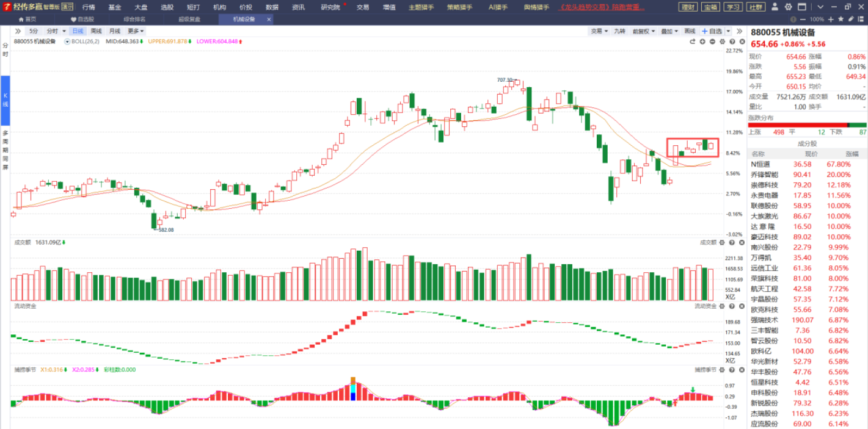Screen dimensions: 868x429
Task: Click the 理财 button
Action: (688, 7)
